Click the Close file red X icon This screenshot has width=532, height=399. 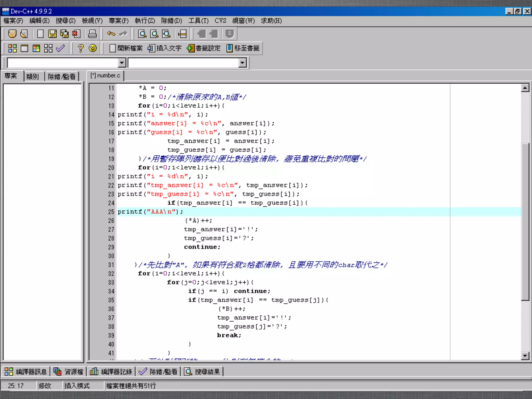click(x=76, y=34)
